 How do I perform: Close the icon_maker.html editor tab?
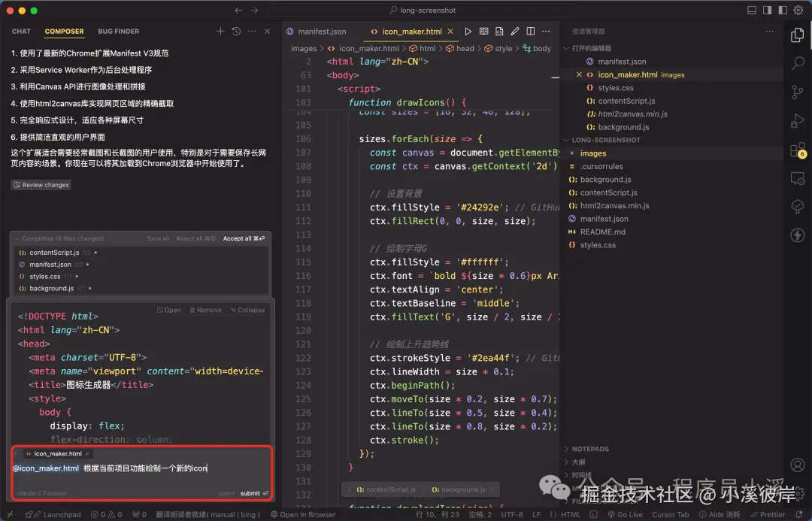click(450, 32)
